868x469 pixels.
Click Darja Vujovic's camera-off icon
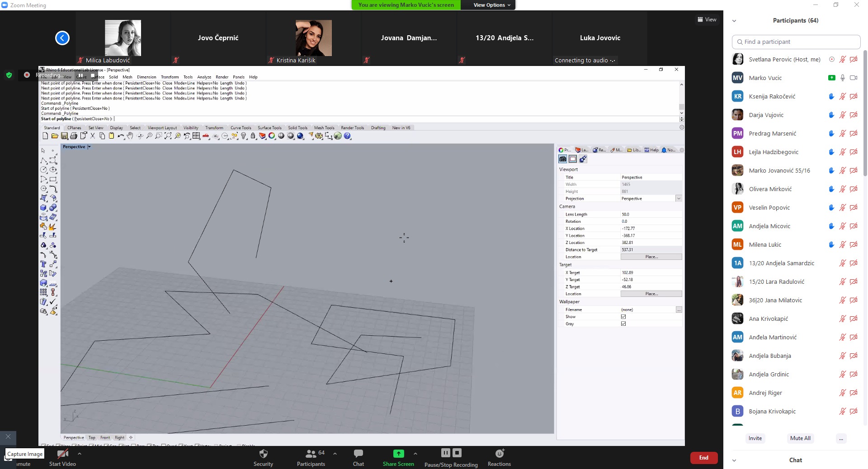point(854,115)
